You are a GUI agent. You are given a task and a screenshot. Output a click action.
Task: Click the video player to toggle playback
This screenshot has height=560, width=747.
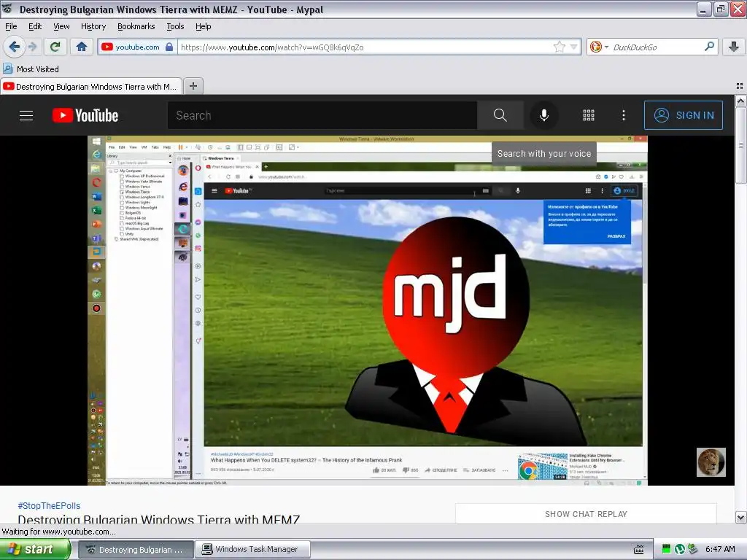coord(368,311)
